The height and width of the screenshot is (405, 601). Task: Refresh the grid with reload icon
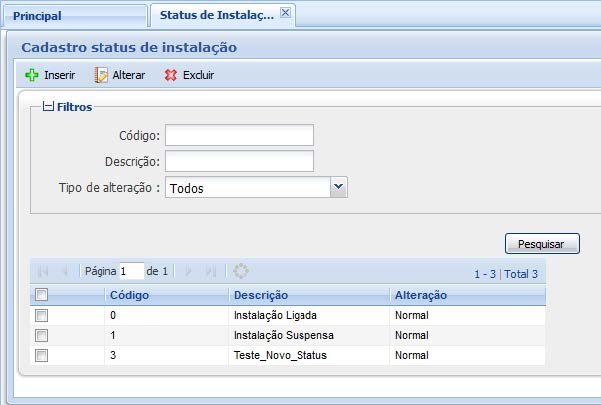pyautogui.click(x=240, y=271)
